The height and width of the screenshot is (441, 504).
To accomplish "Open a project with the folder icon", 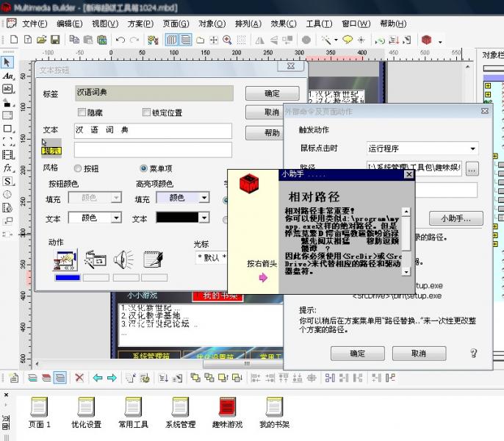I will 41,40.
